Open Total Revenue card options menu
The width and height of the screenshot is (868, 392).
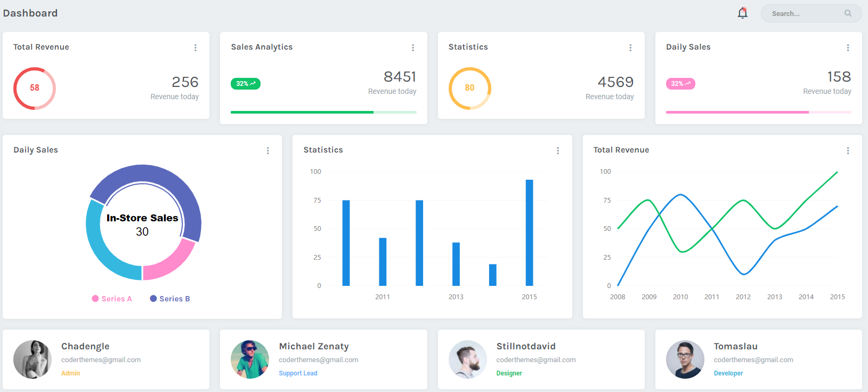(196, 48)
